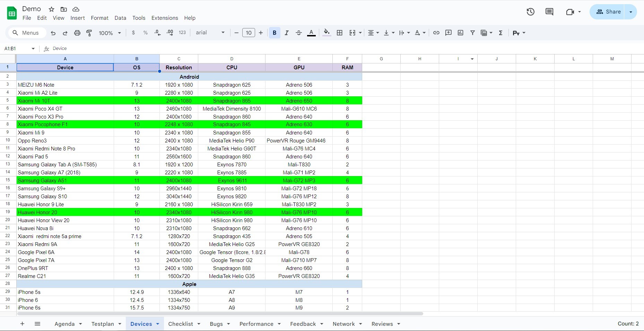This screenshot has width=644, height=331.
Task: Click the create filter funnel icon
Action: [x=472, y=33]
